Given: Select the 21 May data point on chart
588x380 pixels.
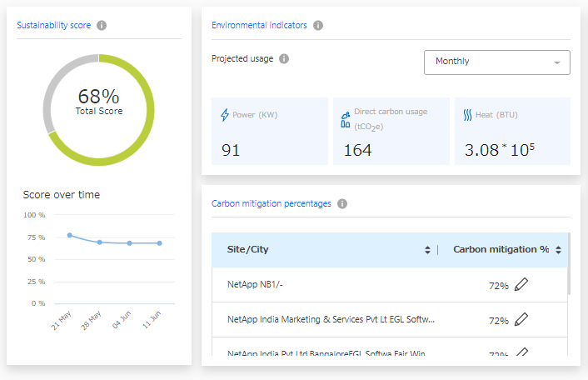Looking at the screenshot, I should click(x=69, y=235).
